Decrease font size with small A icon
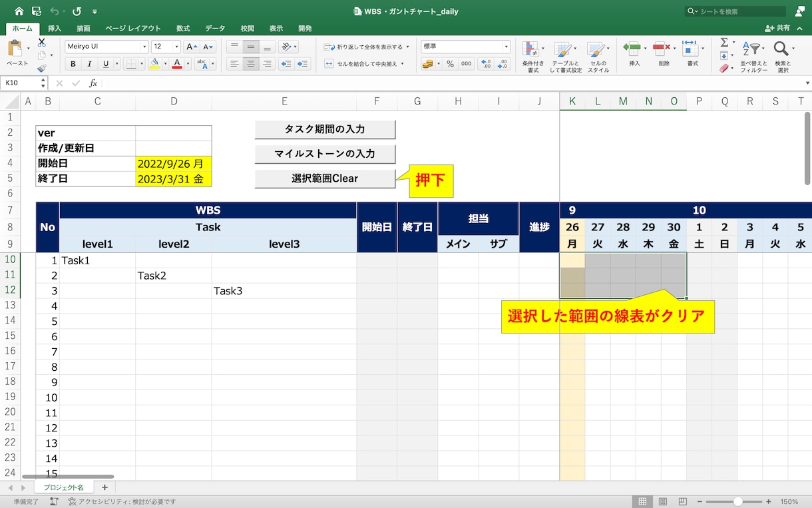The width and height of the screenshot is (812, 508). click(208, 47)
